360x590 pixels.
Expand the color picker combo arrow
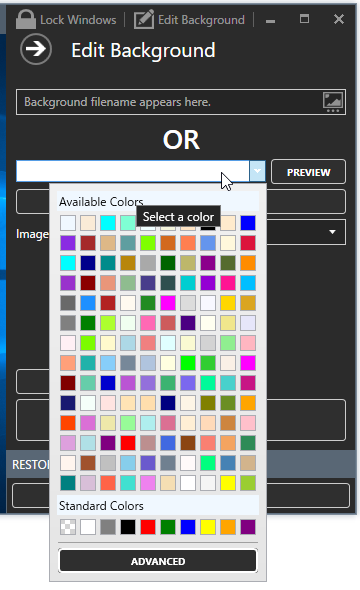[x=257, y=171]
